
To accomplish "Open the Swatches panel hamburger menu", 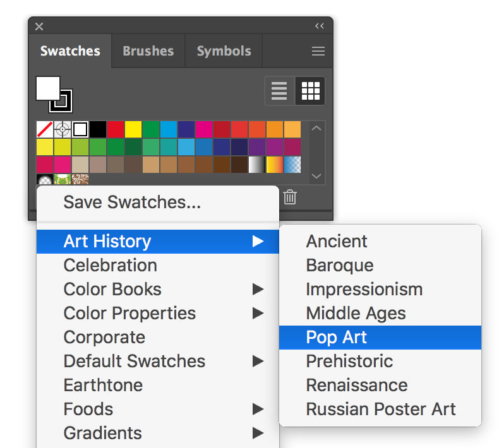I will [318, 52].
